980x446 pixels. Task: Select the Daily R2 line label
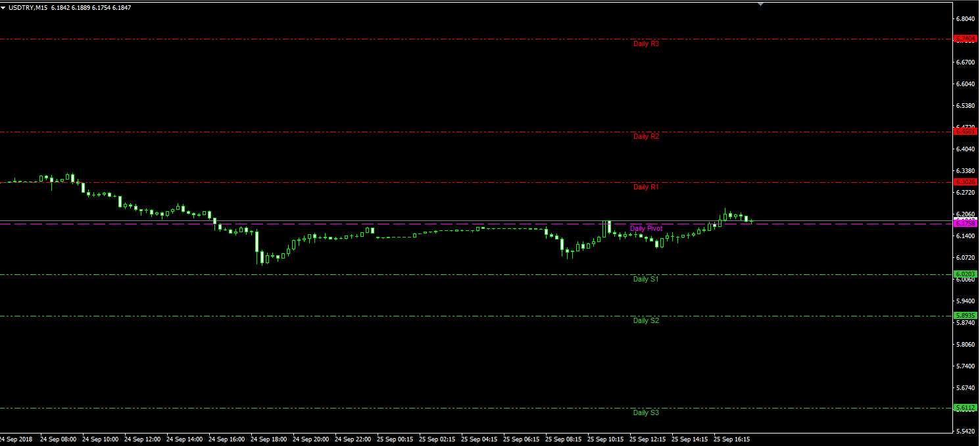[x=645, y=137]
